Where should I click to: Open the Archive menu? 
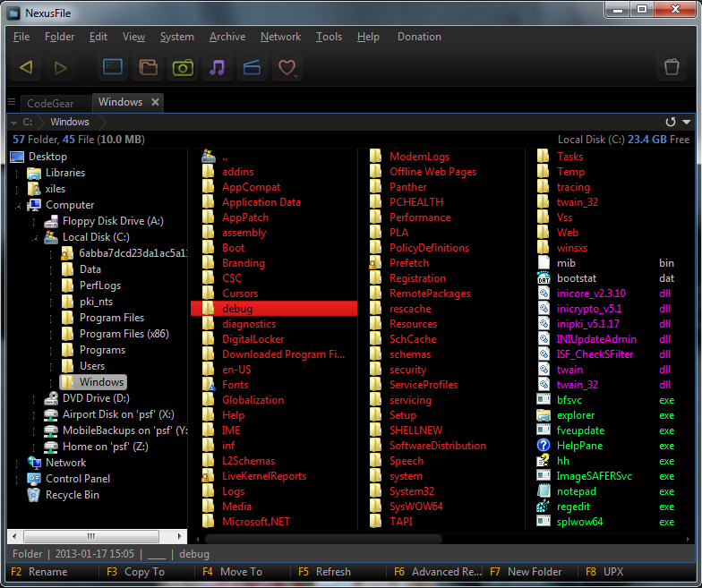[227, 37]
